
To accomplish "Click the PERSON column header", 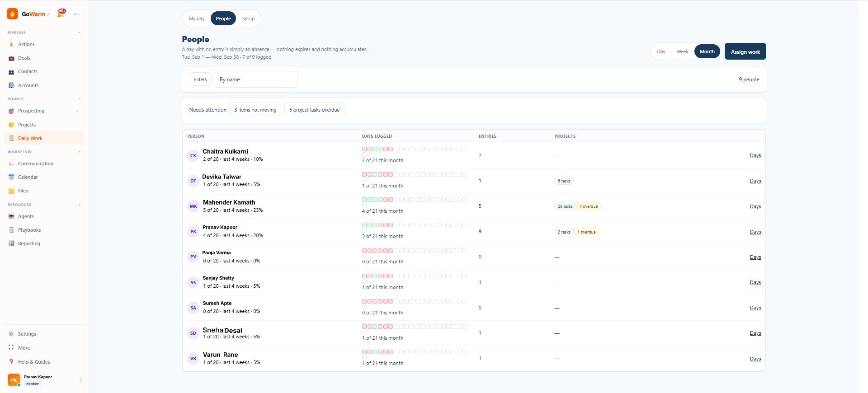I will coord(196,136).
